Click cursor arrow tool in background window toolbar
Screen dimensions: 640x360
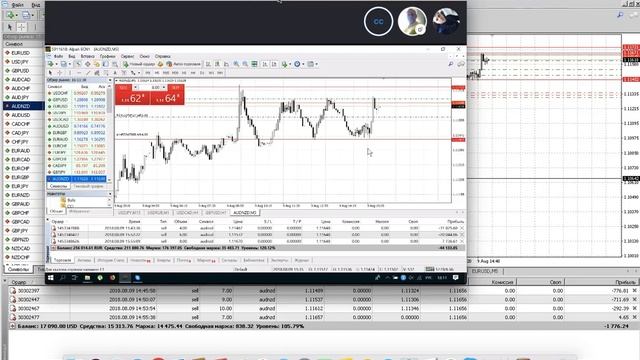(10, 27)
